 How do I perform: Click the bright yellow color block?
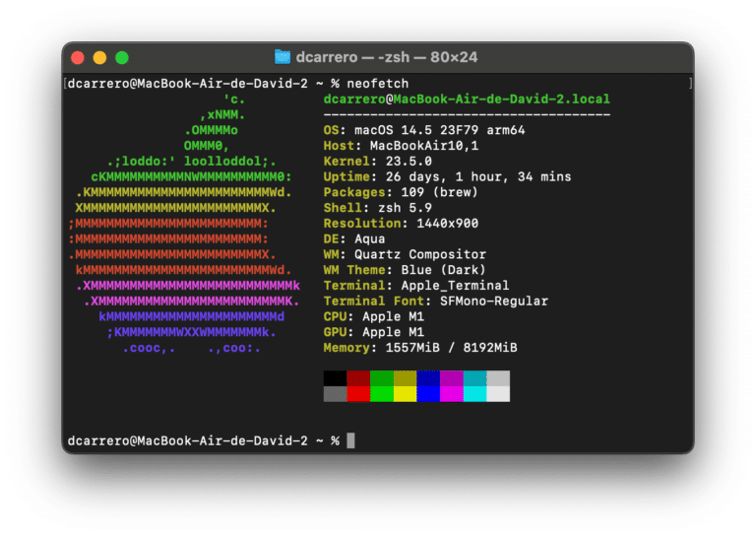coord(405,393)
